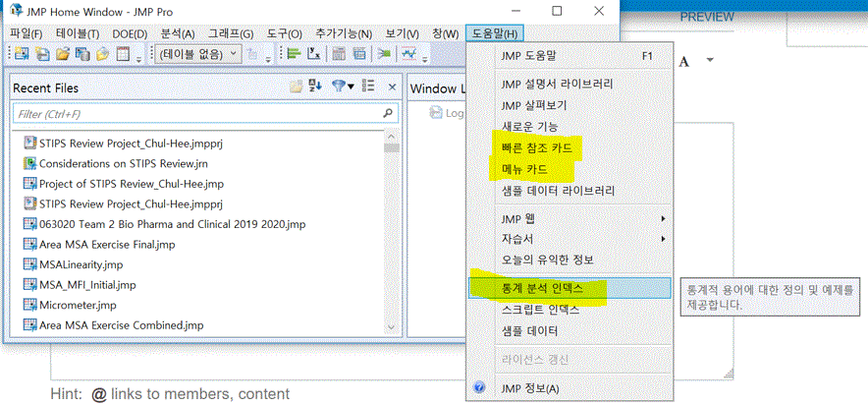868x405 pixels.
Task: Click the Fit Y by X icon
Action: pos(314,54)
